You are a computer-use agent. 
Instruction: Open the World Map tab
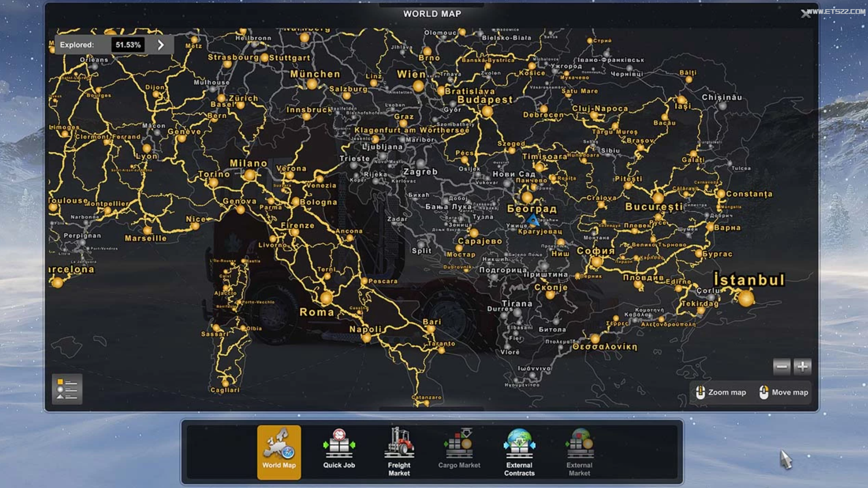point(279,452)
